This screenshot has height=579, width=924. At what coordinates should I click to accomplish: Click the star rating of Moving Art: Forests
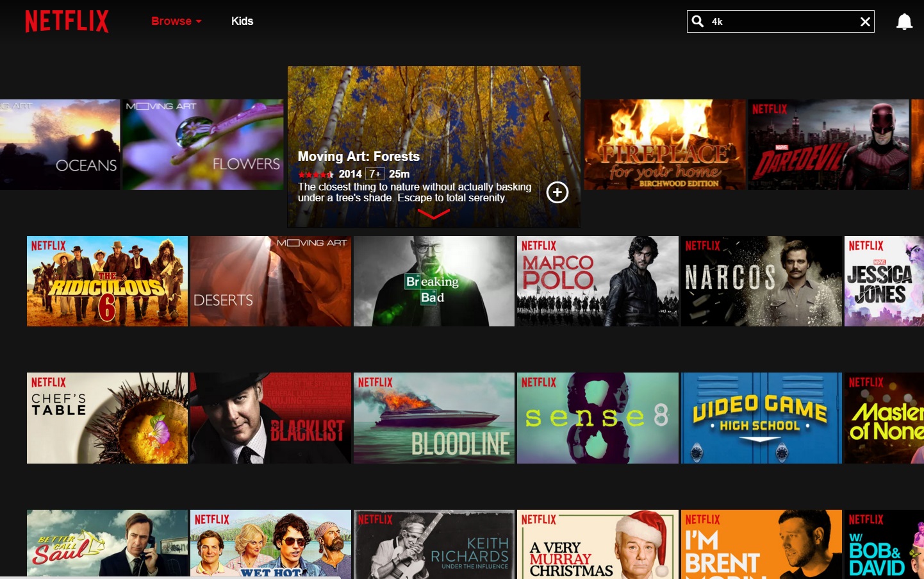[316, 174]
